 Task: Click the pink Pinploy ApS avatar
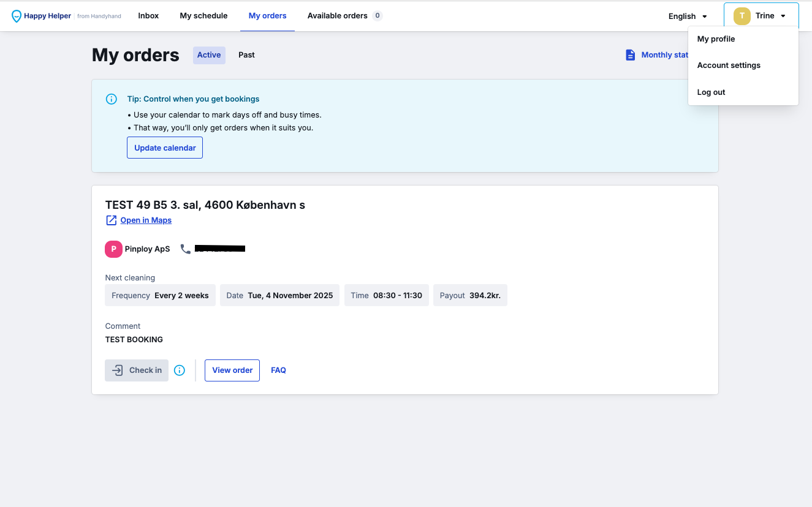click(113, 249)
